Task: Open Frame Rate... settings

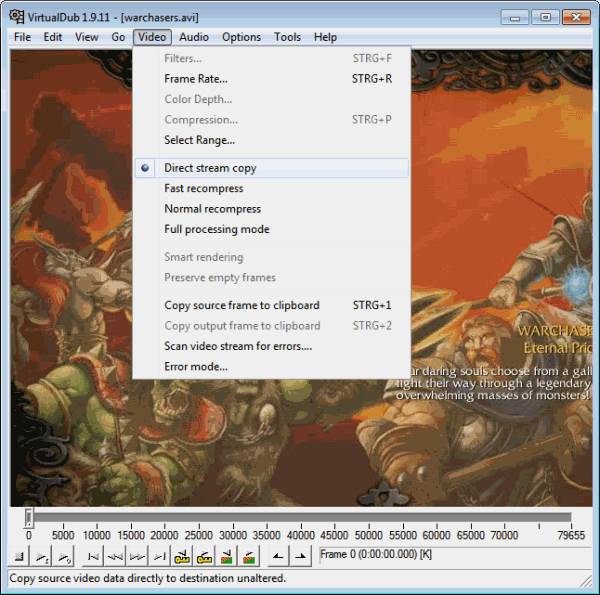Action: point(195,78)
